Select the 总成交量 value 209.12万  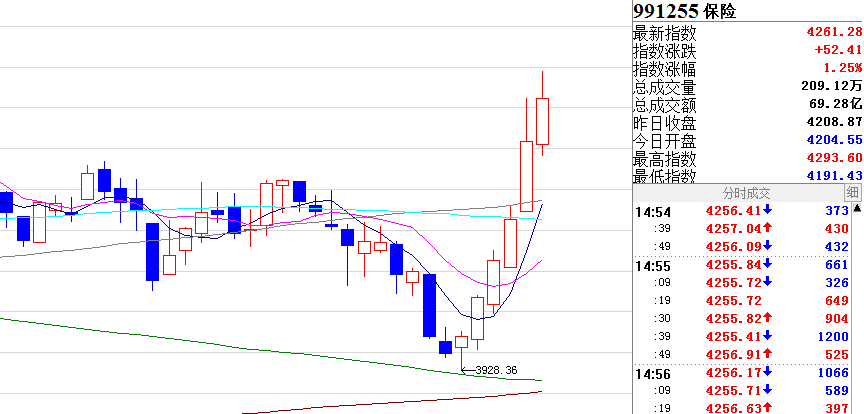tap(832, 86)
